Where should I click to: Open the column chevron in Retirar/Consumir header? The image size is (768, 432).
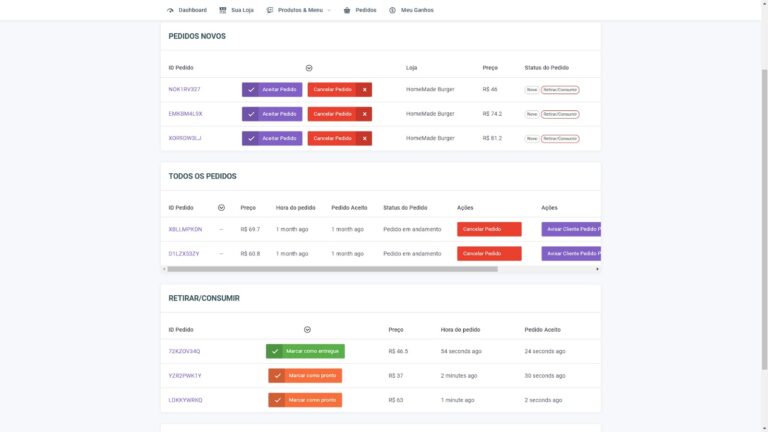point(307,329)
